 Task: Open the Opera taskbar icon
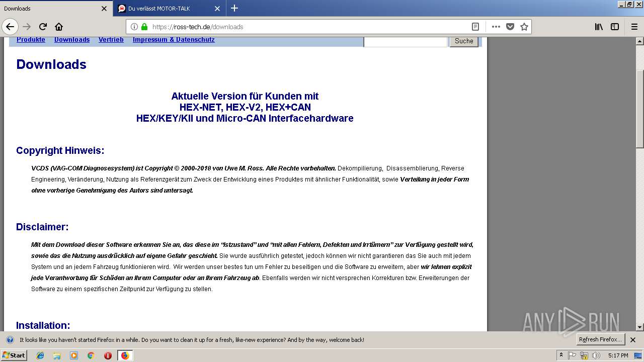click(x=108, y=355)
